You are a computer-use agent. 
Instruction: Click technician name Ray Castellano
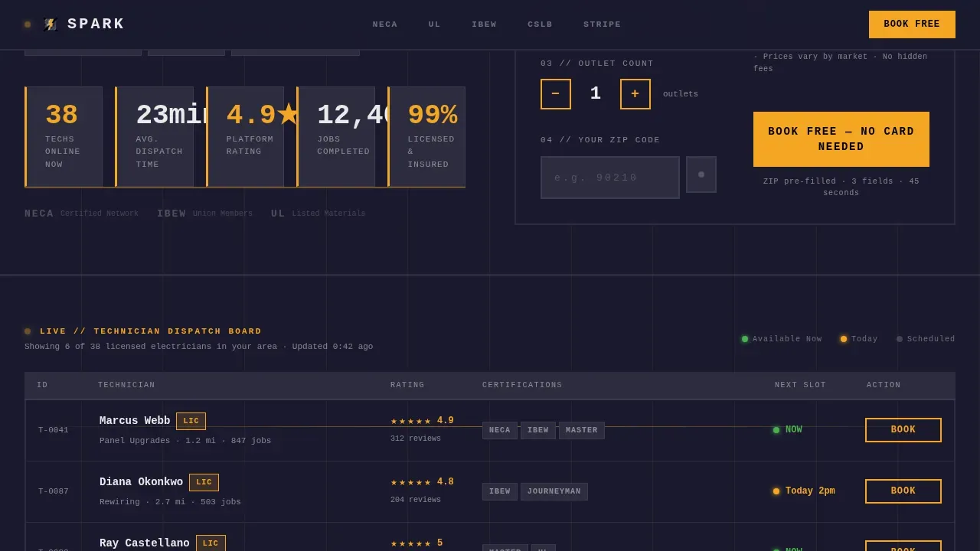coord(144,543)
